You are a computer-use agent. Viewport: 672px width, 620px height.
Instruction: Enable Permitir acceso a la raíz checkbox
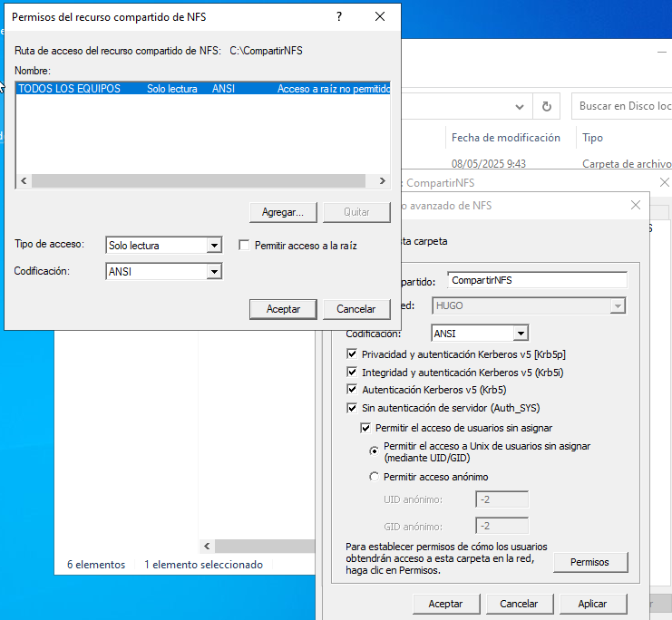(x=243, y=246)
